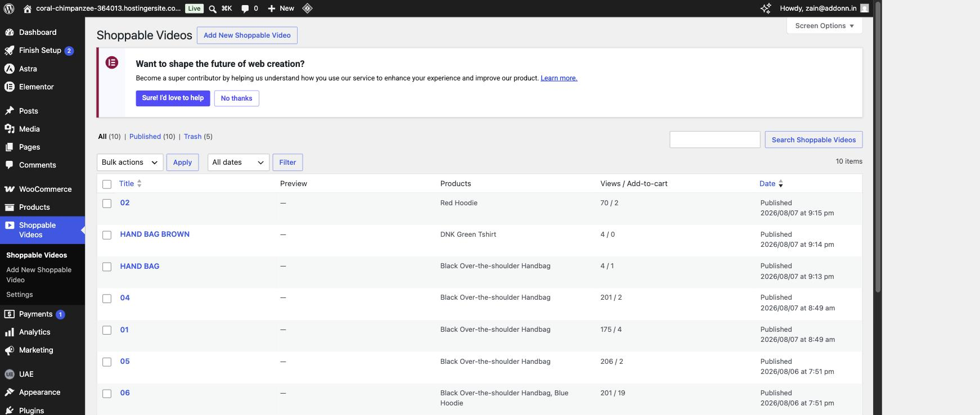This screenshot has height=415, width=980.
Task: Open the Bulk actions dropdown
Action: (130, 162)
